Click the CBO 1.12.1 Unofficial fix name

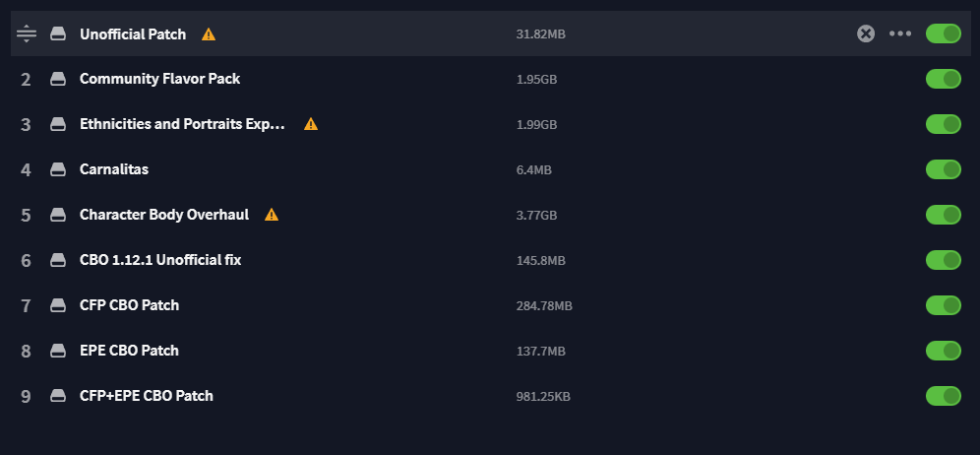click(x=160, y=260)
